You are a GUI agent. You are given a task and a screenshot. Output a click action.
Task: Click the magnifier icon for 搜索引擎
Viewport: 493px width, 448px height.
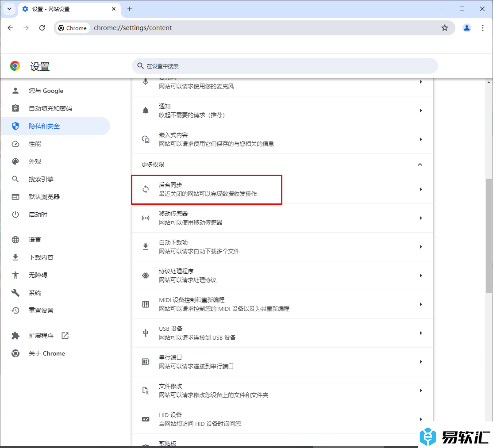pyautogui.click(x=15, y=179)
